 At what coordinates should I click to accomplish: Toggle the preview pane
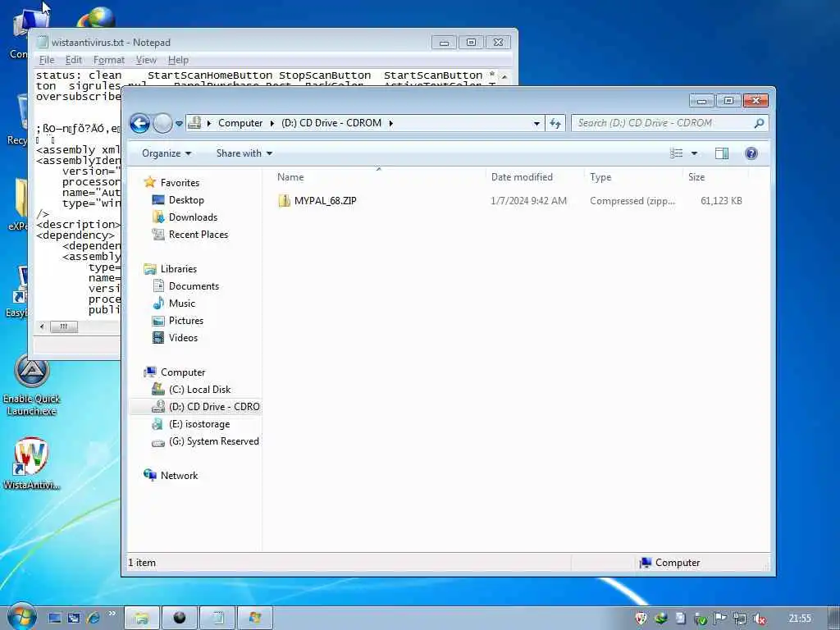[x=722, y=153]
